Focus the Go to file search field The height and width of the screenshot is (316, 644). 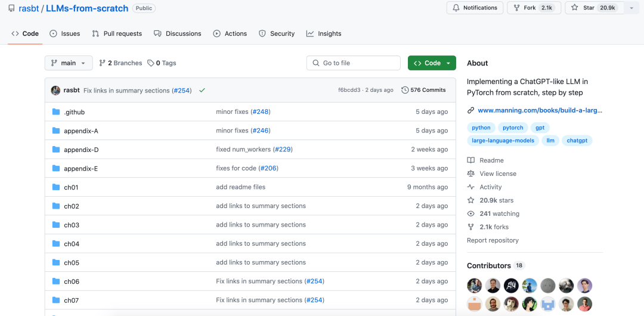pyautogui.click(x=353, y=63)
